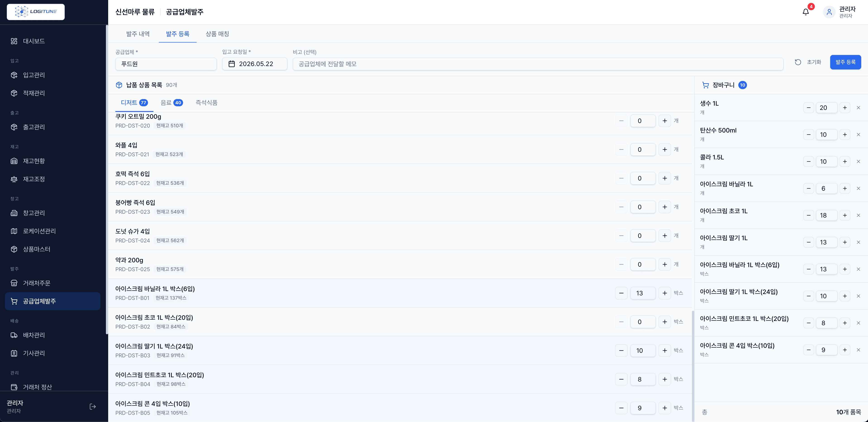Decrease 아이스크림 딸기 1L 박스(24입) list quantity
Viewport: 868px width, 422px height.
point(621,351)
